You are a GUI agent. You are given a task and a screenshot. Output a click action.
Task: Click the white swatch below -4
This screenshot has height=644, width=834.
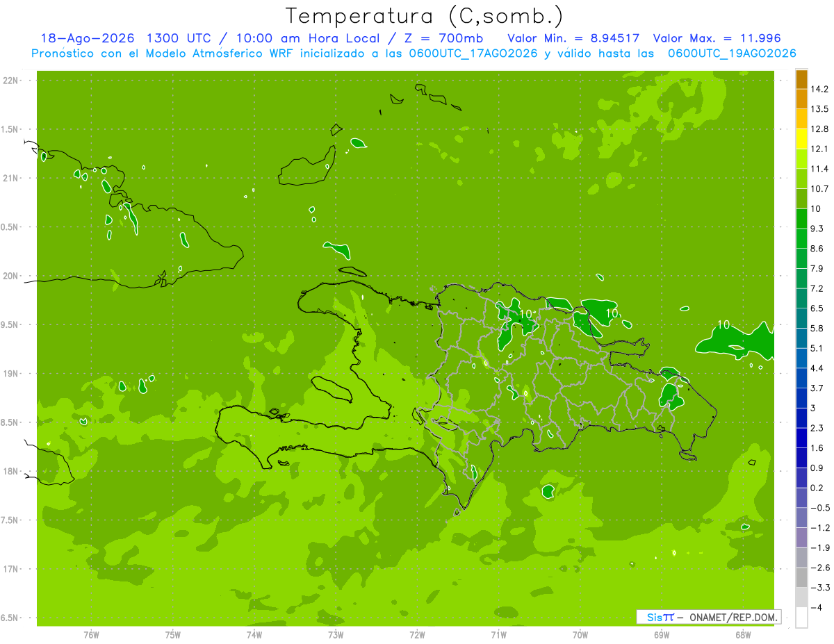point(801,618)
